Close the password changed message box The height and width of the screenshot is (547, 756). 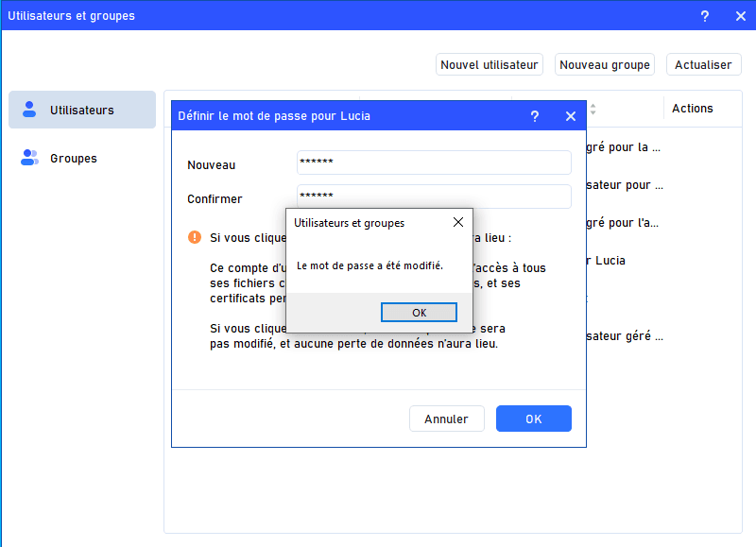click(458, 223)
